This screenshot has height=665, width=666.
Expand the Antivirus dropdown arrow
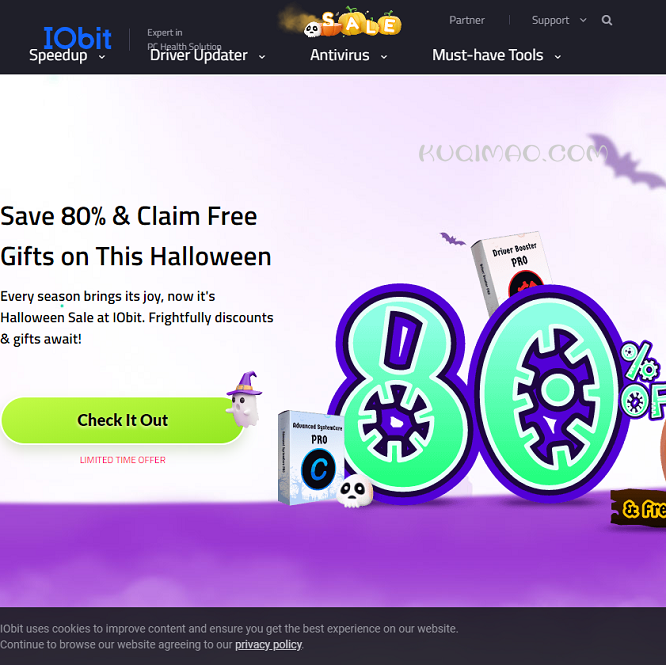[384, 57]
